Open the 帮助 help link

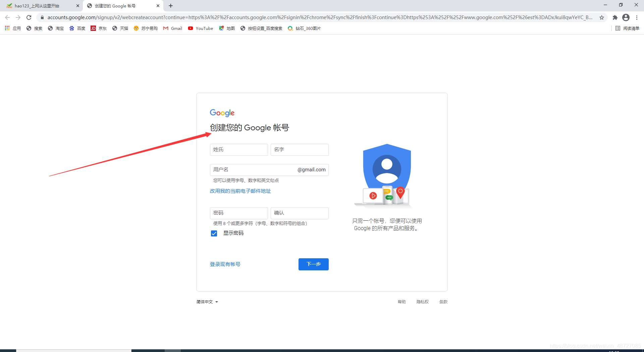[402, 302]
